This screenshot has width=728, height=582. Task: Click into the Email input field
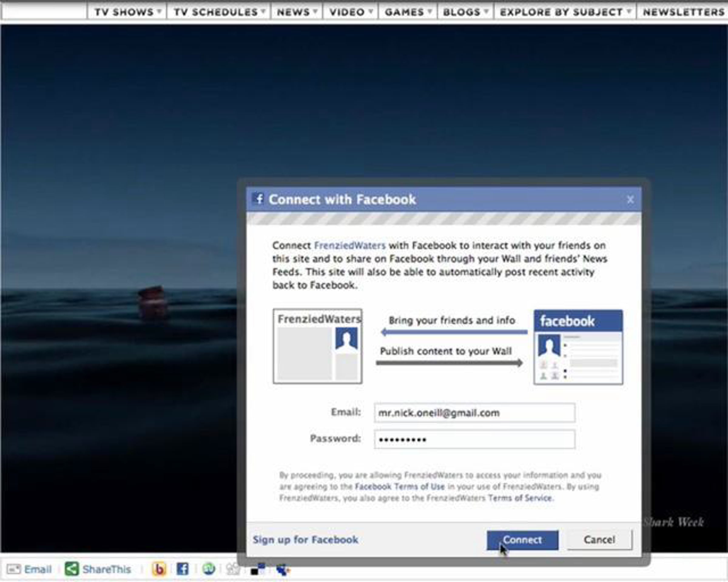click(x=474, y=413)
